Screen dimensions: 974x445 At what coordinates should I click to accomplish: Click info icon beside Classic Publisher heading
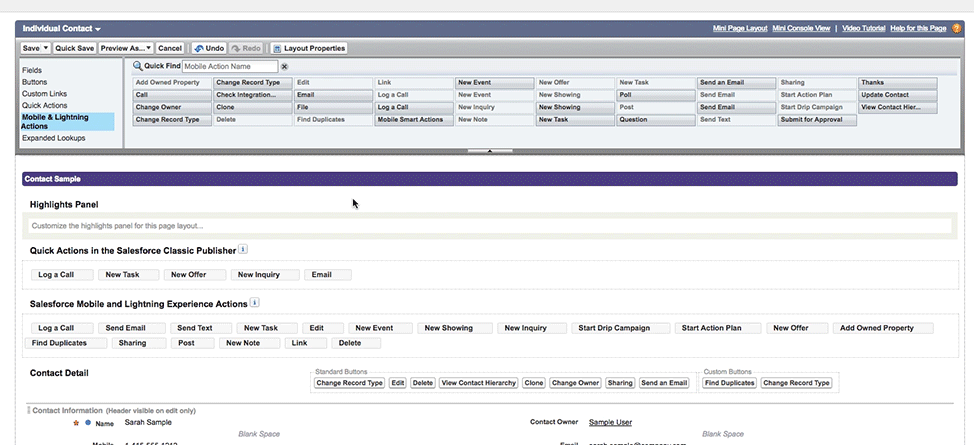(243, 249)
